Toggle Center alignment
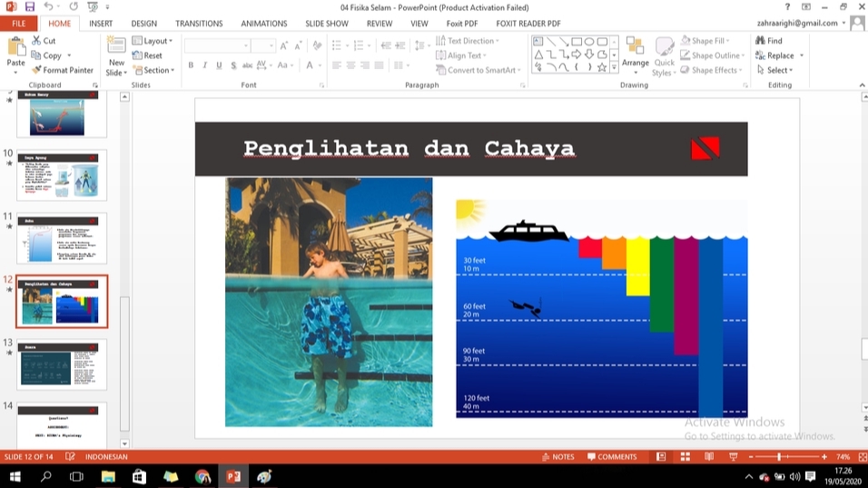868x488 pixels. click(351, 65)
